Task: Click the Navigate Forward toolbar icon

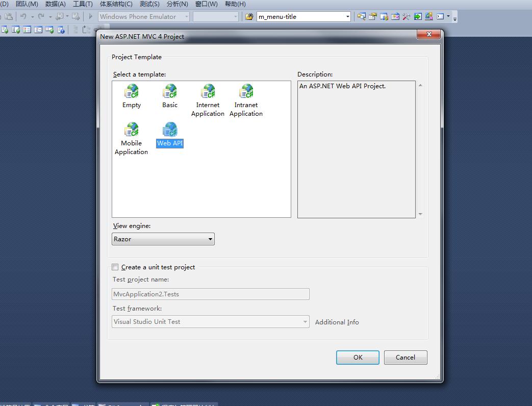Action: [76, 16]
